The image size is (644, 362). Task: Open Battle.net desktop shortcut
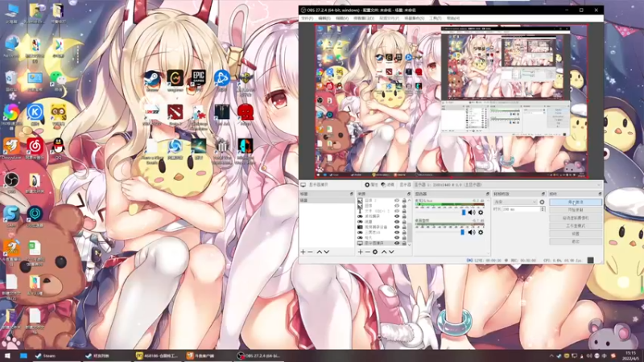(222, 81)
